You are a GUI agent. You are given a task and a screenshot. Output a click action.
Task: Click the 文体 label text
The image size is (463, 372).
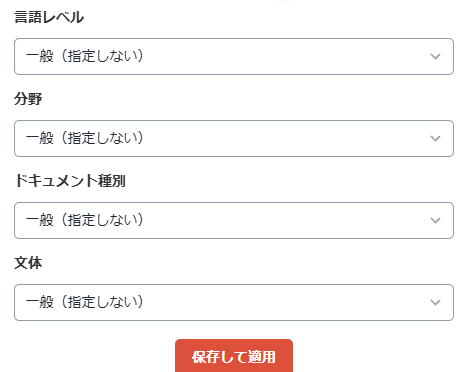pyautogui.click(x=28, y=263)
